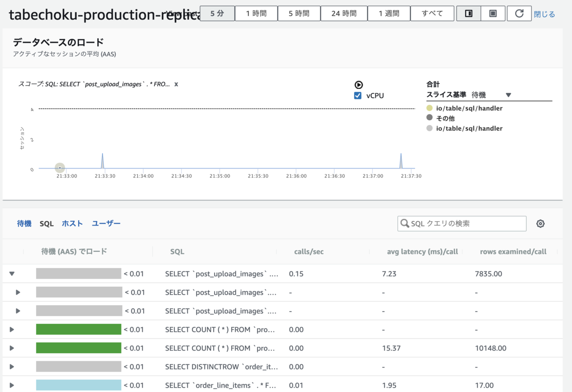Open the ホスト tab
572x392 pixels.
pos(72,223)
